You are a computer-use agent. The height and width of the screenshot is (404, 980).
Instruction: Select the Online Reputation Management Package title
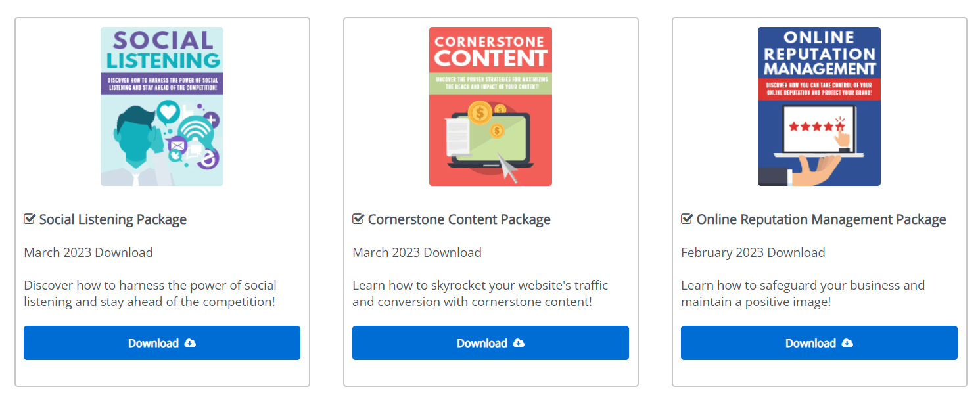point(821,219)
